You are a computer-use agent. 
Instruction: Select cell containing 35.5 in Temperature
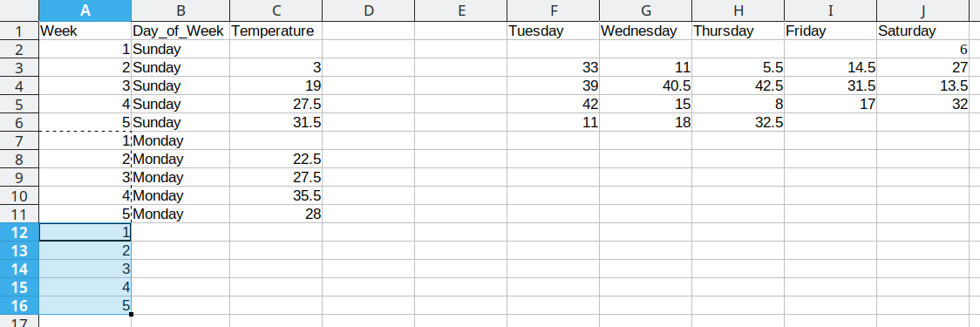tap(276, 195)
